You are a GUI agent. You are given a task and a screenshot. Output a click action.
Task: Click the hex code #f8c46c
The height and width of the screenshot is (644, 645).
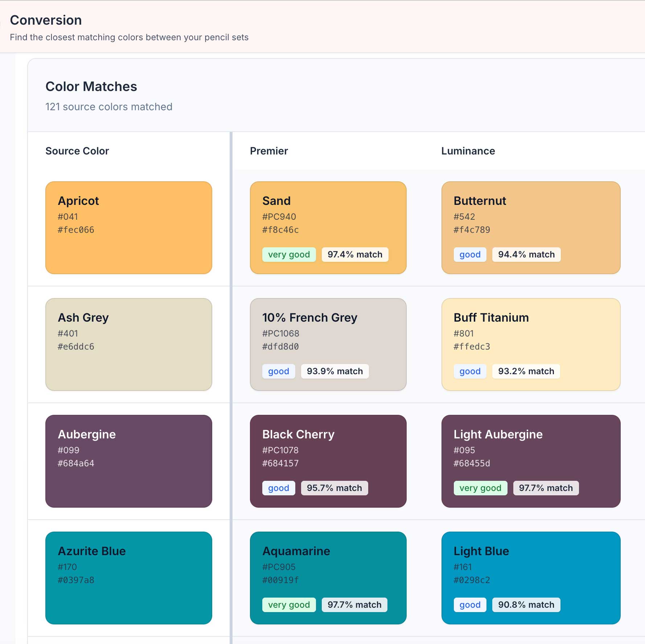280,230
